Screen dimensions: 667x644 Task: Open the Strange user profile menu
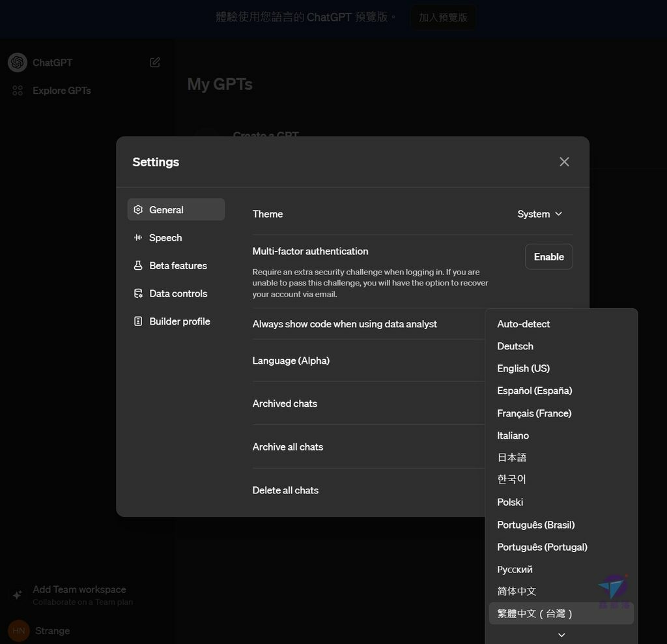click(52, 630)
